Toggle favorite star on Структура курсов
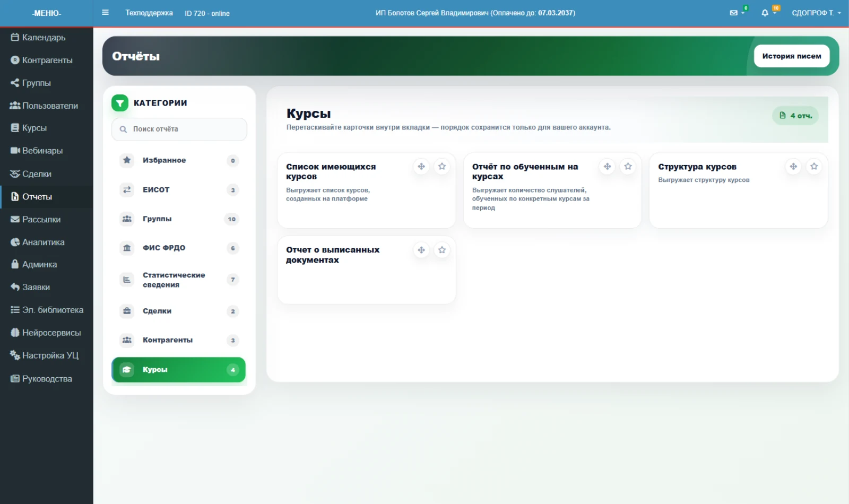 coord(814,167)
